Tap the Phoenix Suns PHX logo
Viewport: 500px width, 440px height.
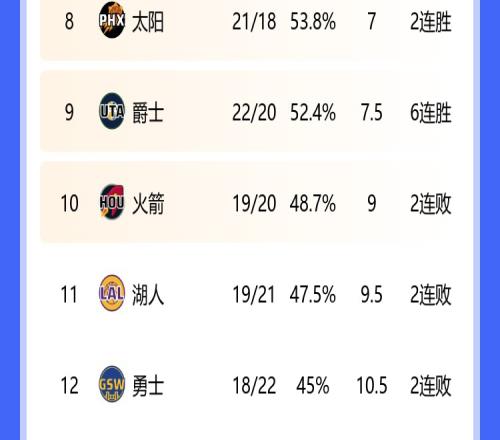[112, 20]
